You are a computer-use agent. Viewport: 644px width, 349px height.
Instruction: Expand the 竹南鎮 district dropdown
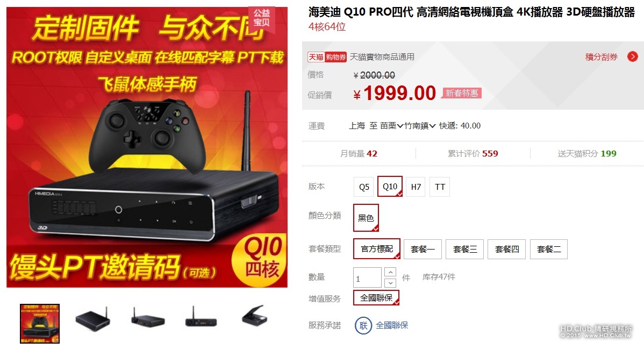[x=420, y=125]
